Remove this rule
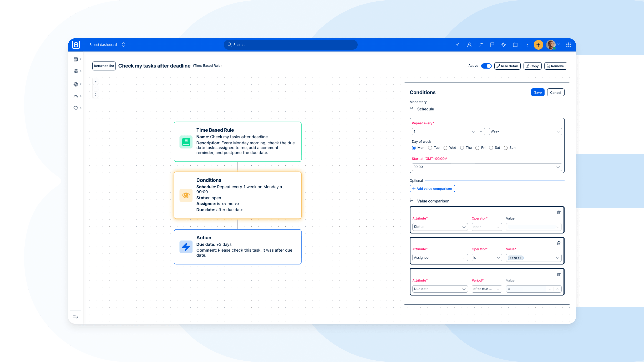 (x=555, y=66)
